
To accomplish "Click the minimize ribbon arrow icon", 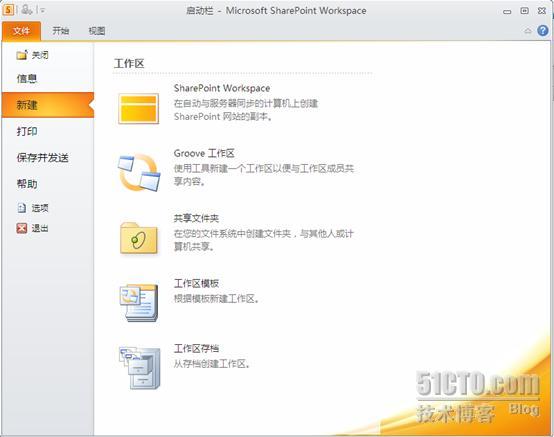I will [528, 31].
